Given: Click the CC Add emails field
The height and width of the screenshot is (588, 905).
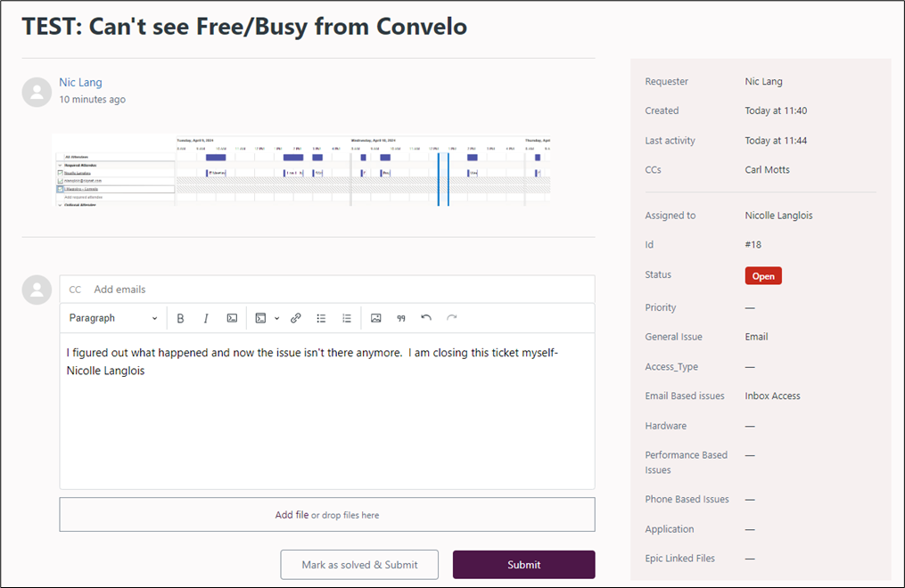Looking at the screenshot, I should (x=339, y=290).
